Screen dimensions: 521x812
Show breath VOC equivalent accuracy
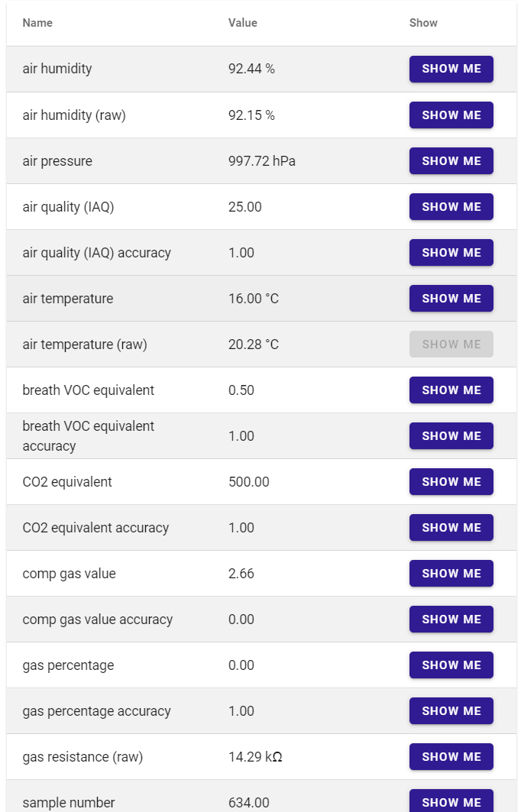[x=451, y=436]
